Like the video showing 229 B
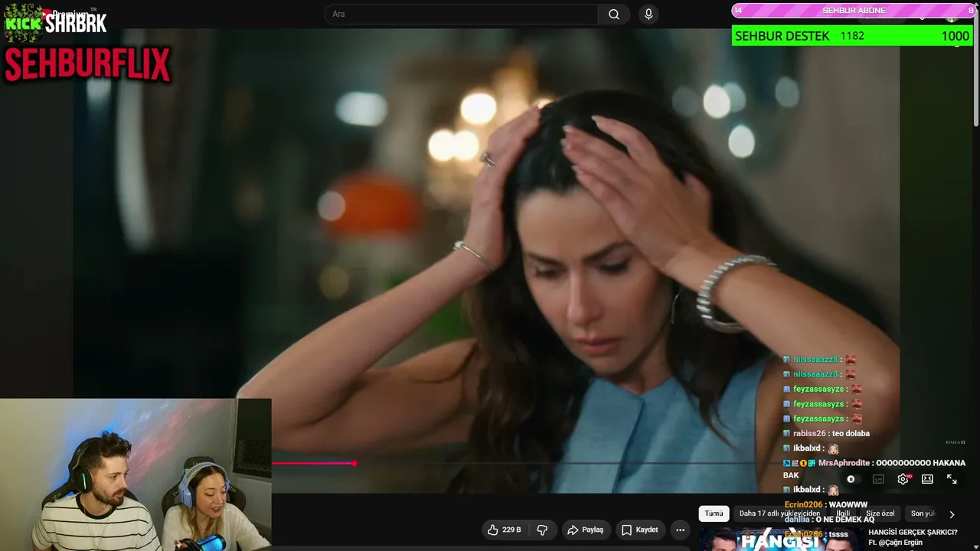Image resolution: width=980 pixels, height=551 pixels. 504,530
